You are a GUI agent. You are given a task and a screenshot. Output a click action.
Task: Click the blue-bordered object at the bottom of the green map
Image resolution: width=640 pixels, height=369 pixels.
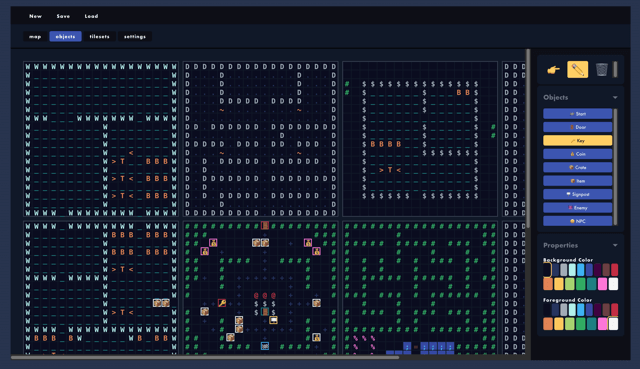(x=265, y=346)
